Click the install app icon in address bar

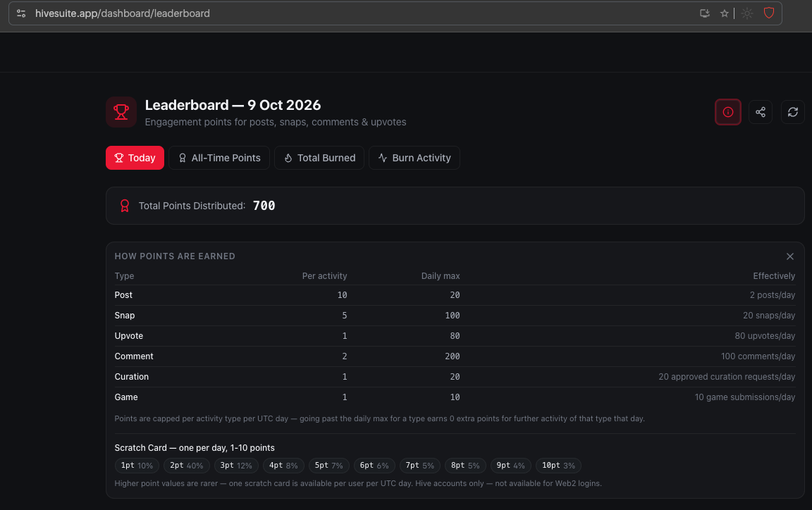(x=704, y=13)
